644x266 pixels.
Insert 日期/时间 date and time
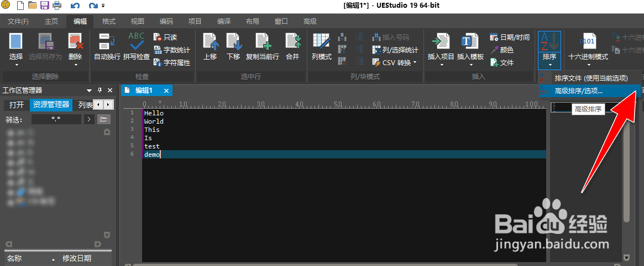coord(510,38)
